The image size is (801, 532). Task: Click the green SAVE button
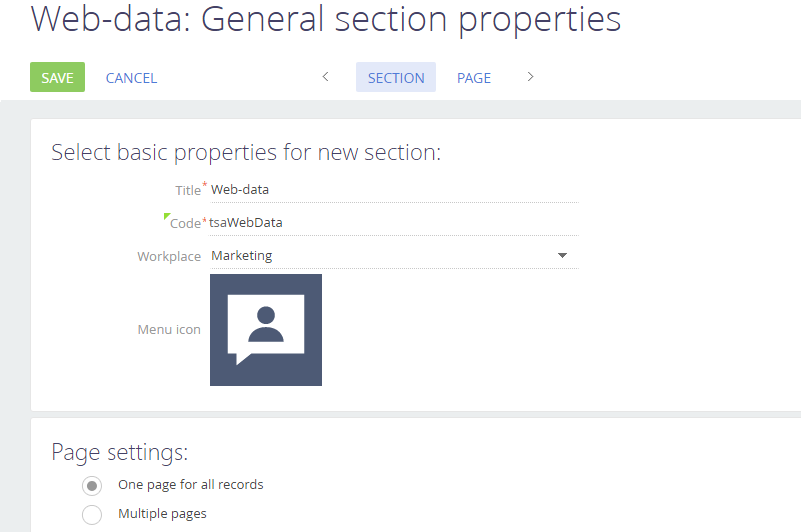click(57, 78)
